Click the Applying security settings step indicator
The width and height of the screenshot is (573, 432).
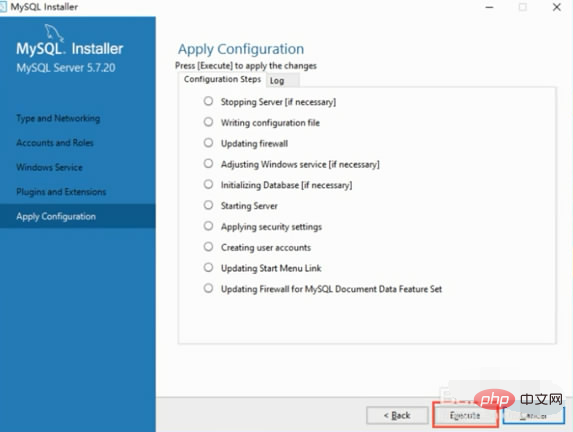coord(208,226)
